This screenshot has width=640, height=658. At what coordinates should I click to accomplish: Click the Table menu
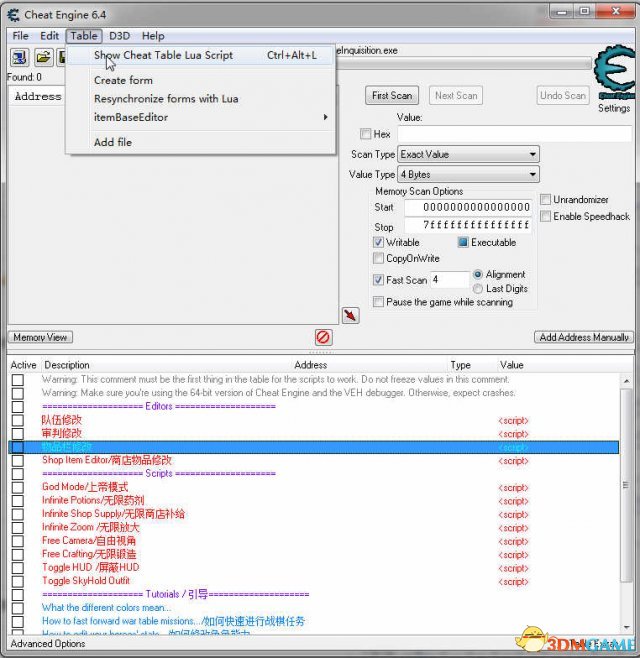point(84,36)
